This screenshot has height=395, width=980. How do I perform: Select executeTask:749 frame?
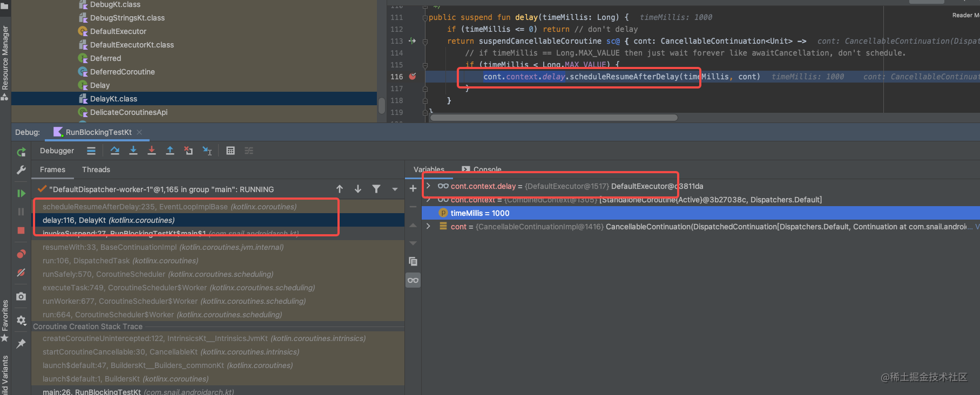(x=218, y=288)
